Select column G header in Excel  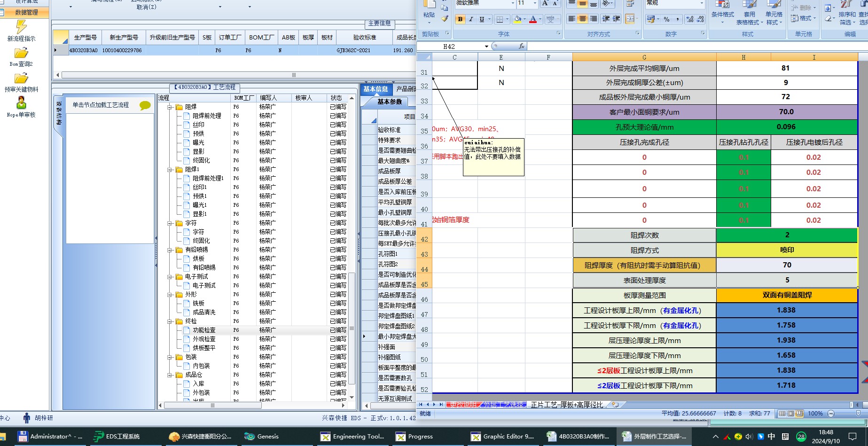point(644,57)
